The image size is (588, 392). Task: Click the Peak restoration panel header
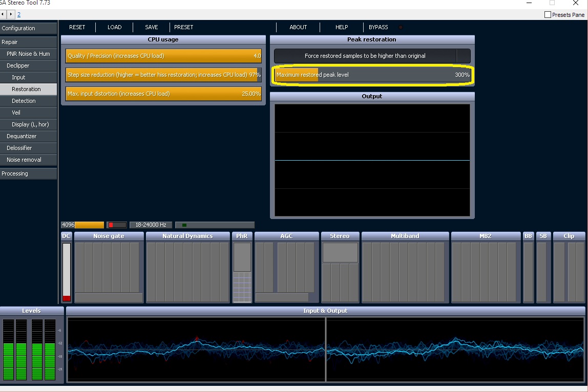click(372, 39)
